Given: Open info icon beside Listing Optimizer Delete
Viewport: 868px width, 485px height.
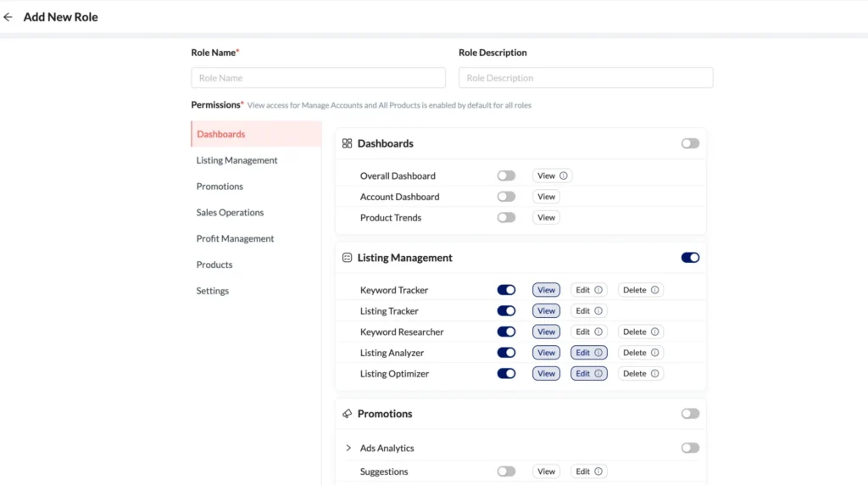Looking at the screenshot, I should click(655, 374).
